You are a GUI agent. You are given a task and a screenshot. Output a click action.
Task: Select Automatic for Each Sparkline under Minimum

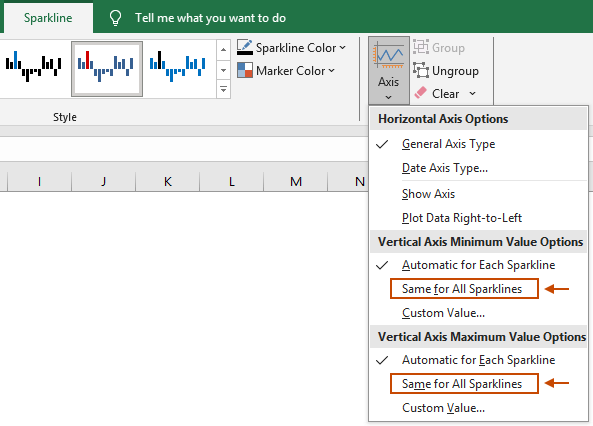coord(478,265)
